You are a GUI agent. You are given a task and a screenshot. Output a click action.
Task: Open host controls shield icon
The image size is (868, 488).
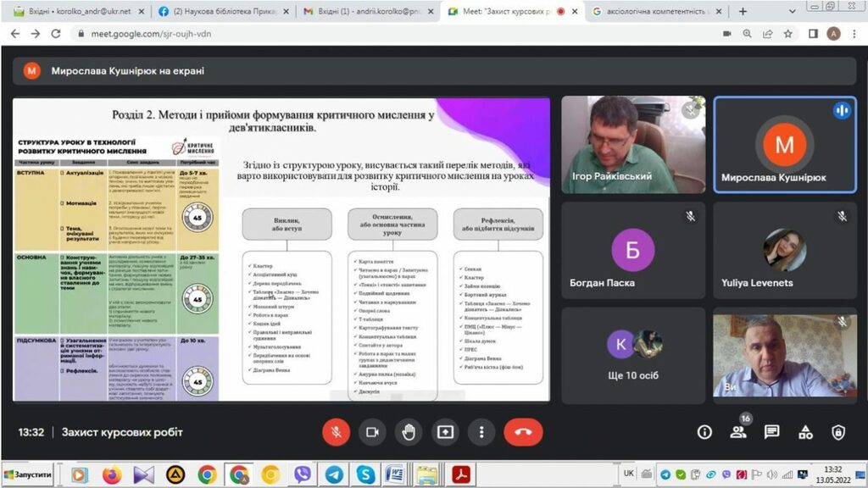coord(838,432)
